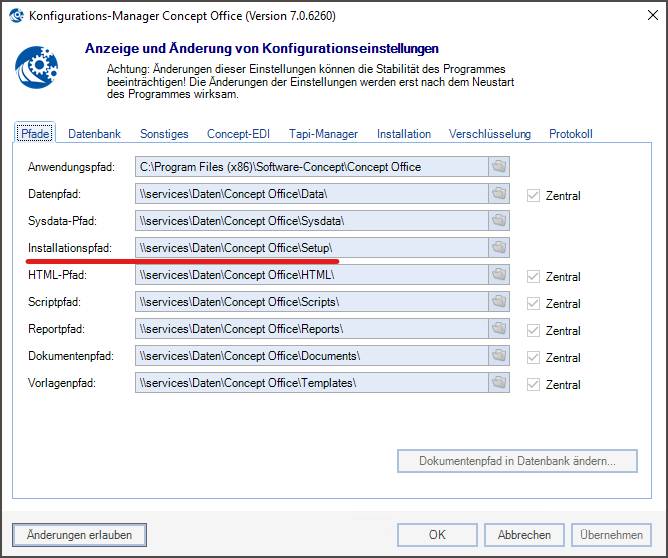Select the Pfade tab
This screenshot has width=668, height=558.
pos(35,133)
